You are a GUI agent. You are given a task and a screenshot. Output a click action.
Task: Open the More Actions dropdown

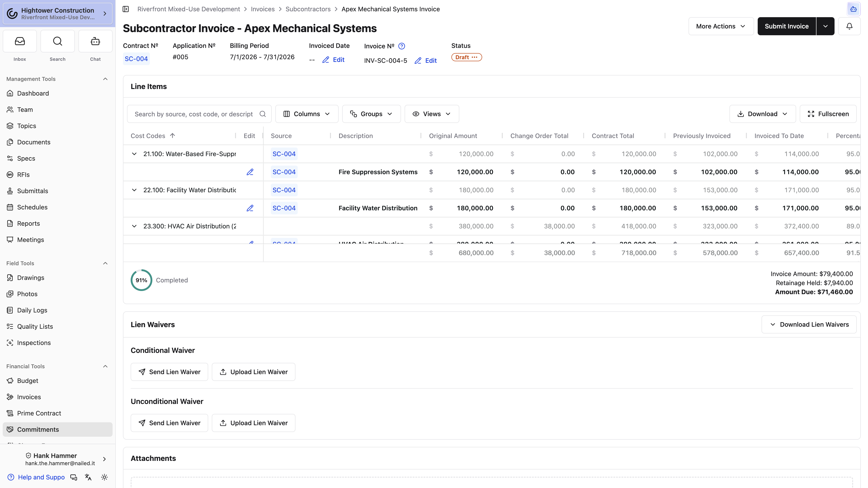click(721, 26)
